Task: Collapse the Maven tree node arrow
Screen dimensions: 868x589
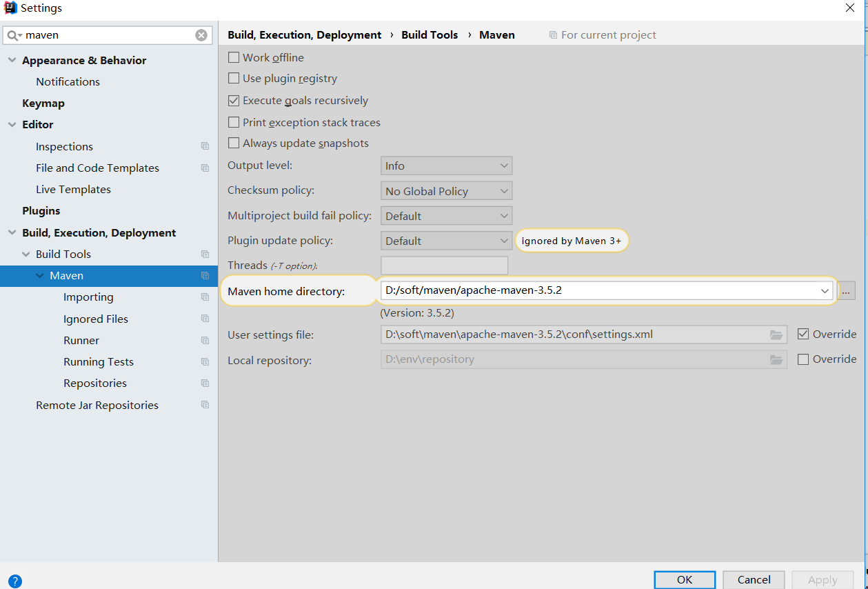Action: coord(39,275)
